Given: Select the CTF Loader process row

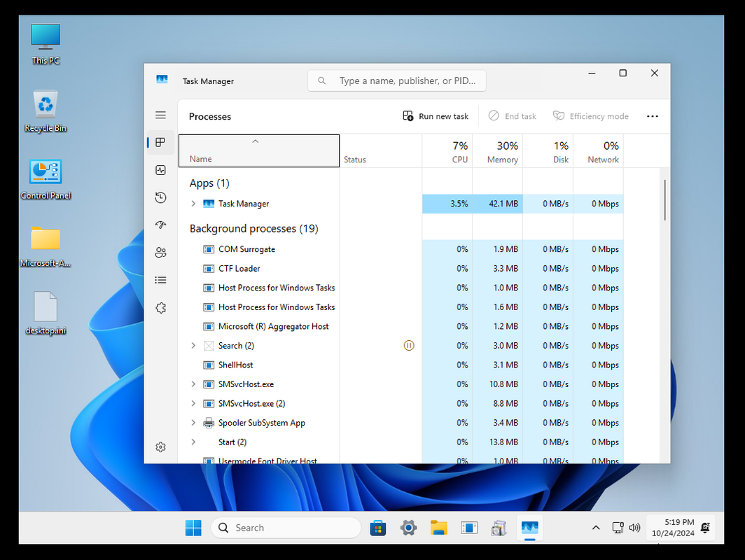Looking at the screenshot, I should click(x=401, y=268).
